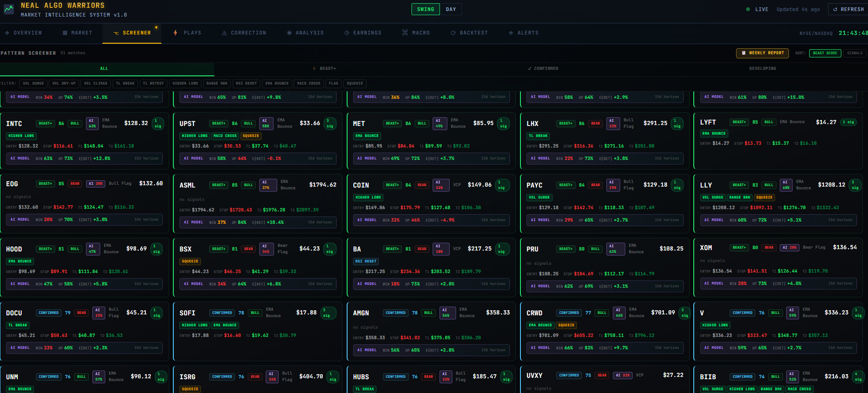The image size is (868, 393).
Task: Click the AMGN AI MODEL row
Action: [x=431, y=350]
